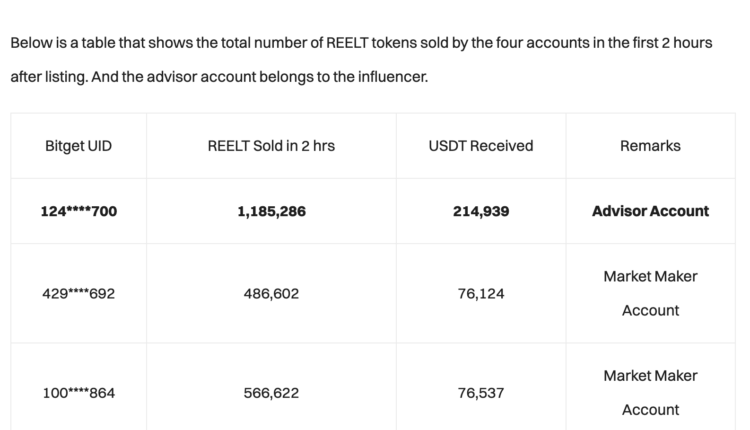Click the Remarks column header
The width and height of the screenshot is (750, 430).
pos(650,146)
